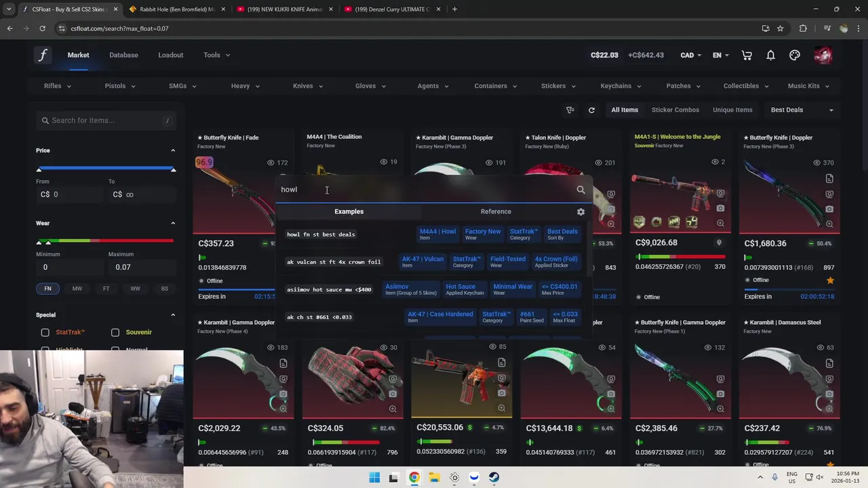Image resolution: width=868 pixels, height=488 pixels.
Task: Click description icon on Butterfly Knife Doppler card
Action: 829,179
